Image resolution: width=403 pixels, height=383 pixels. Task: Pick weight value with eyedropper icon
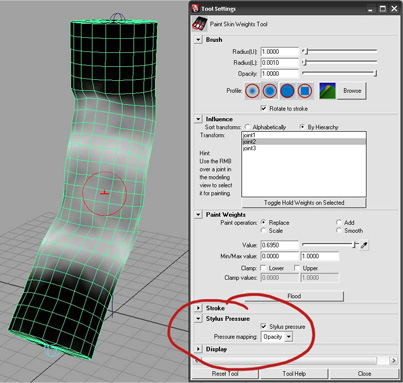coord(364,245)
